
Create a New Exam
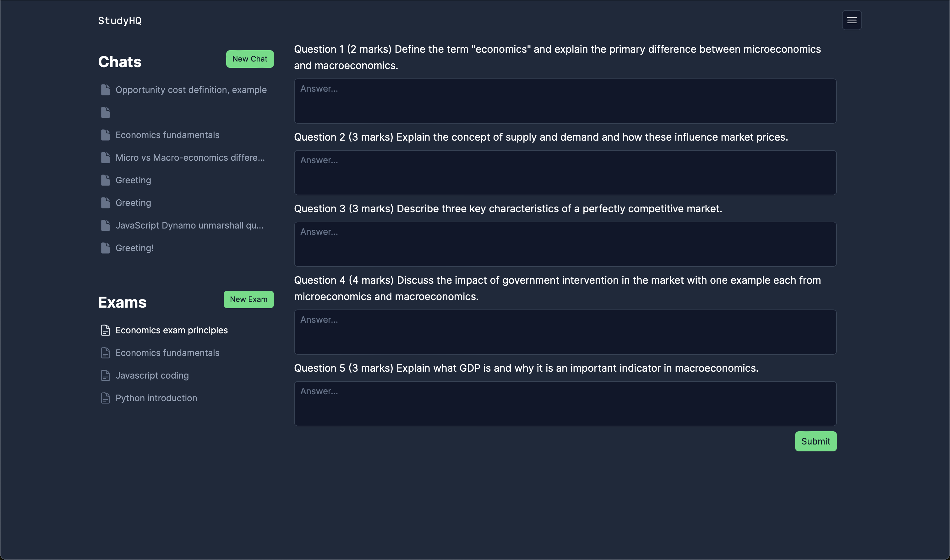(x=248, y=299)
